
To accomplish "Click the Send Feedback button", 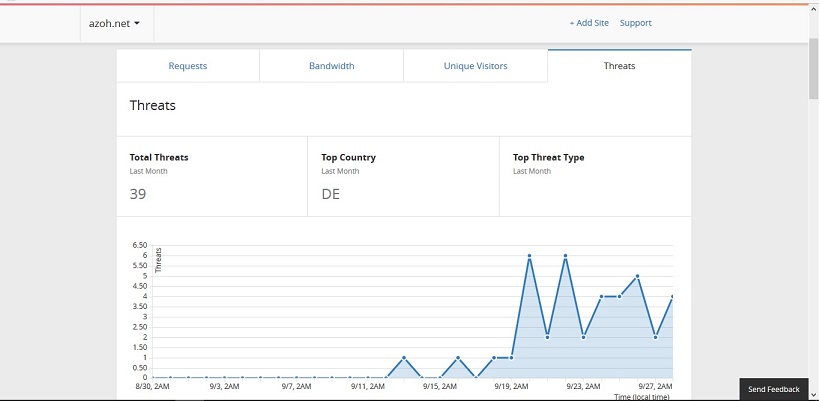I will (773, 389).
